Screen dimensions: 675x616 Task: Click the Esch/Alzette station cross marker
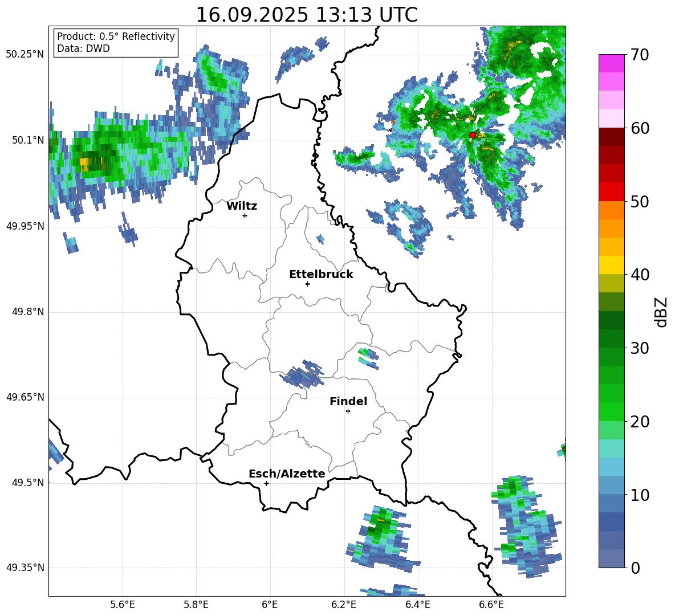tap(266, 483)
